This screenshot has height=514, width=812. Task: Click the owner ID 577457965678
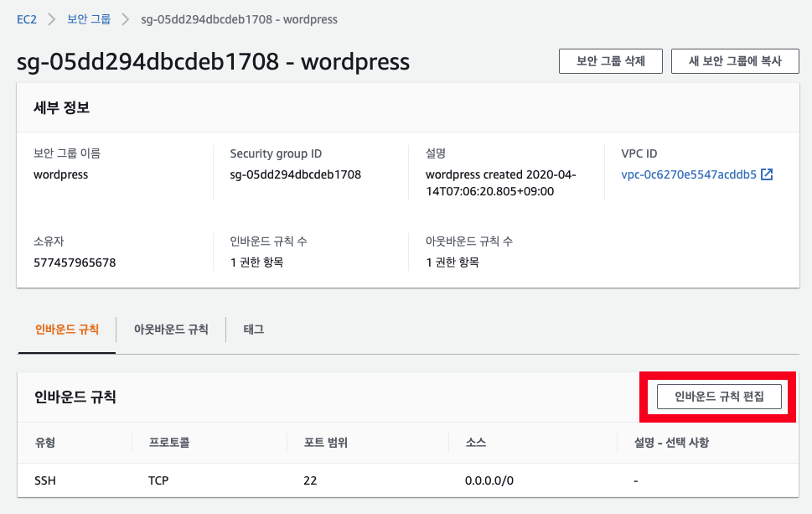pos(75,262)
